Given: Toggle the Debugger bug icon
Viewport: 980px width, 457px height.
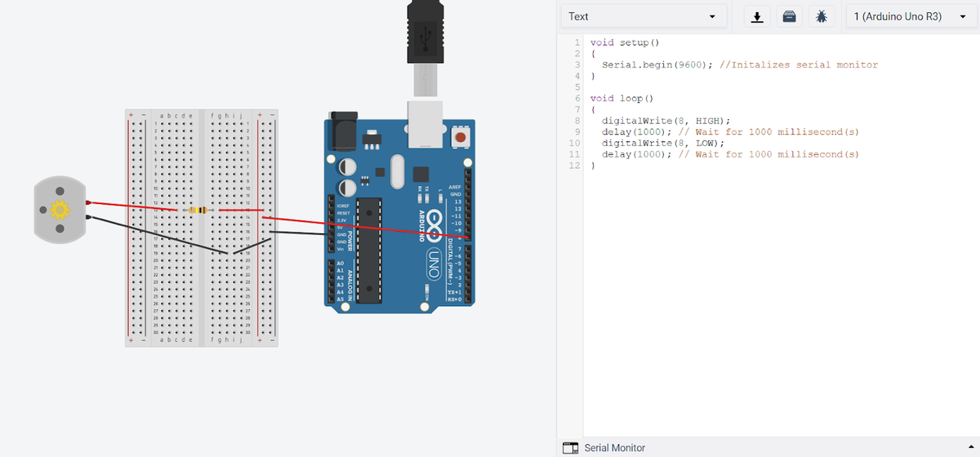Looking at the screenshot, I should point(820,17).
